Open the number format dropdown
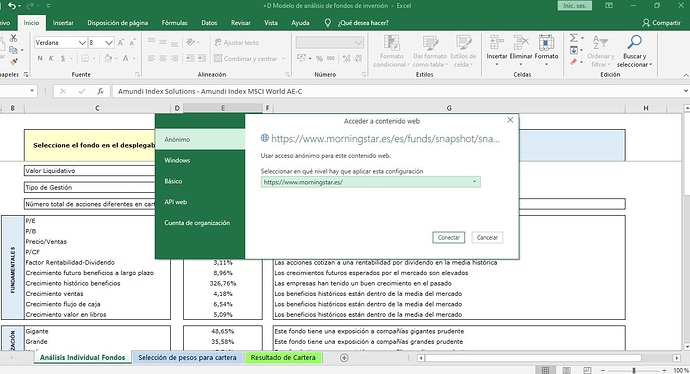Screen dimensions: 690x374 click(358, 43)
